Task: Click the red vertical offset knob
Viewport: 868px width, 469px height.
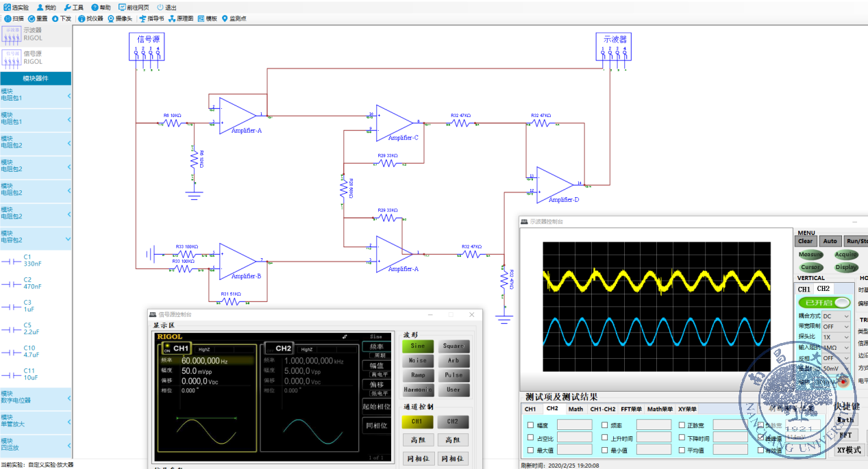Action: coord(843,381)
